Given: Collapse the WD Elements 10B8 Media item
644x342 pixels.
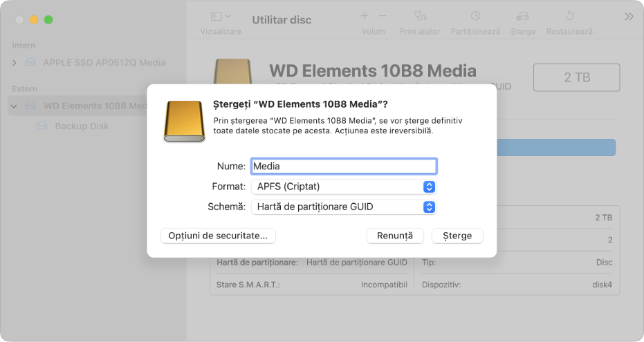Looking at the screenshot, I should [x=14, y=106].
